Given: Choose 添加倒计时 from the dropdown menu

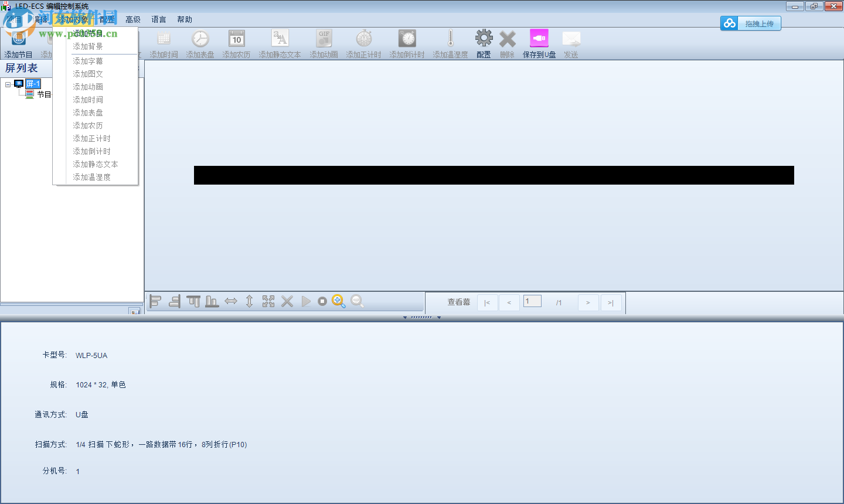Looking at the screenshot, I should click(x=96, y=151).
